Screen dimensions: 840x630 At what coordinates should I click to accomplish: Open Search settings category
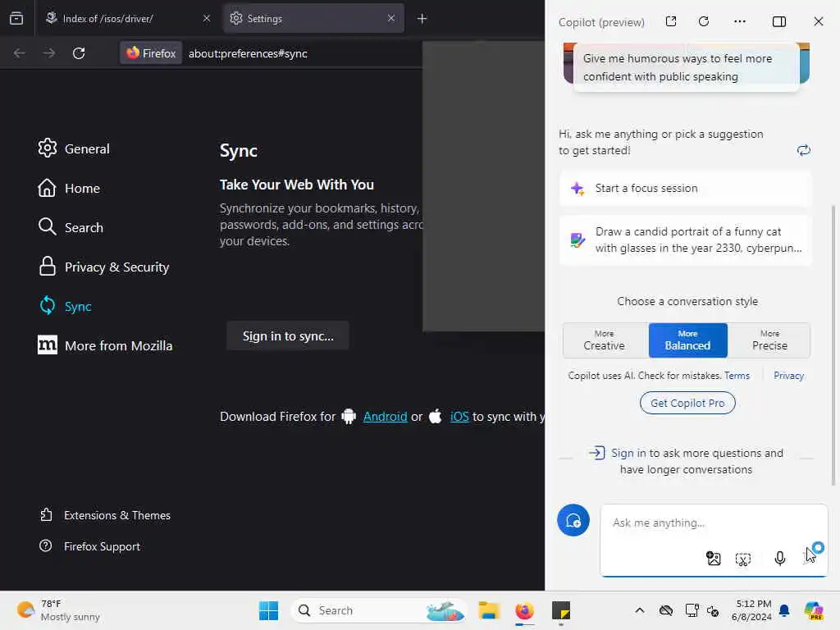pyautogui.click(x=71, y=227)
